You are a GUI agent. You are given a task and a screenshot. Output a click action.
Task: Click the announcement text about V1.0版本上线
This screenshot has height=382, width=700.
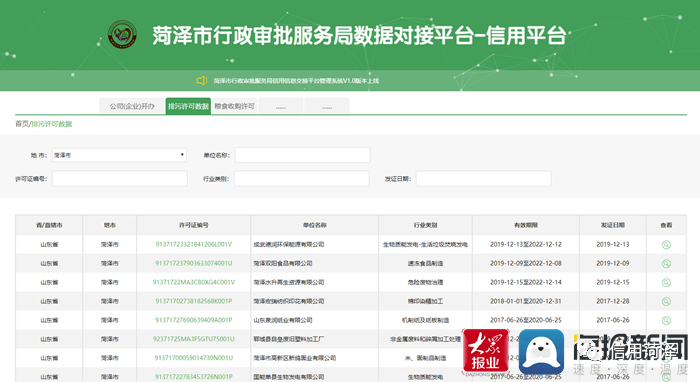pos(296,81)
